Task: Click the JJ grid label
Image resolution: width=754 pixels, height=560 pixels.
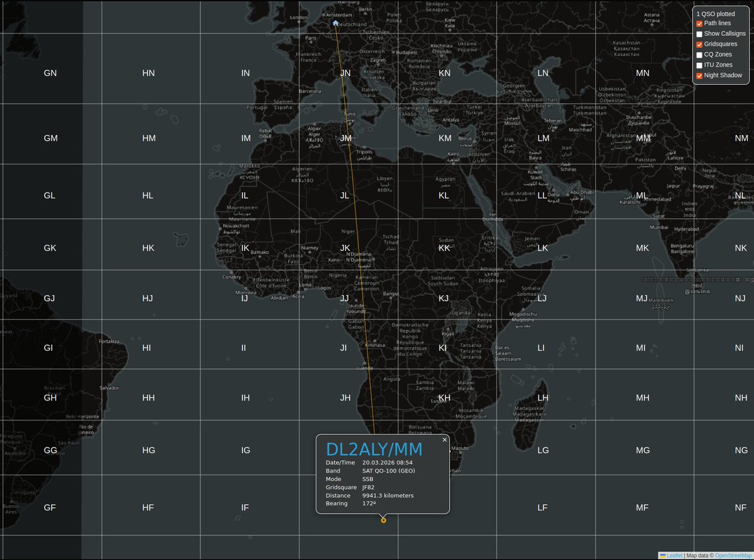Action: click(x=344, y=298)
